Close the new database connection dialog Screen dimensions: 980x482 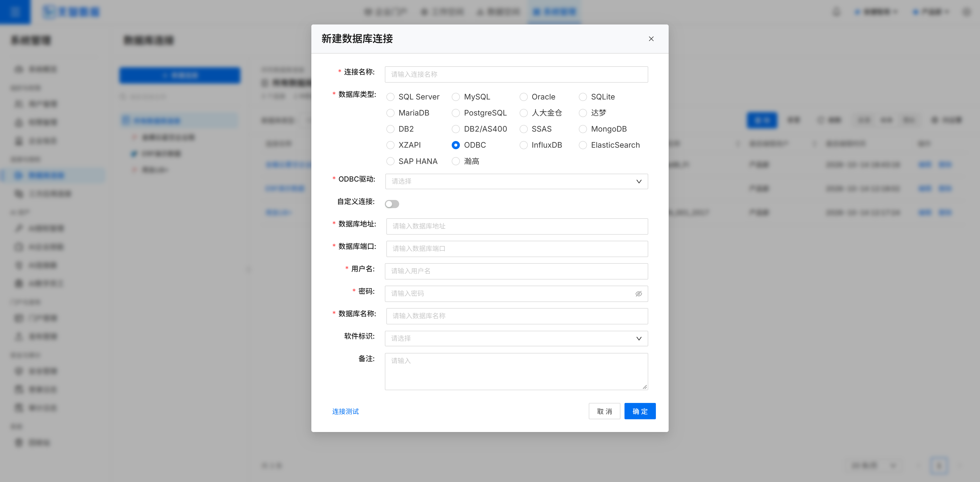tap(651, 39)
